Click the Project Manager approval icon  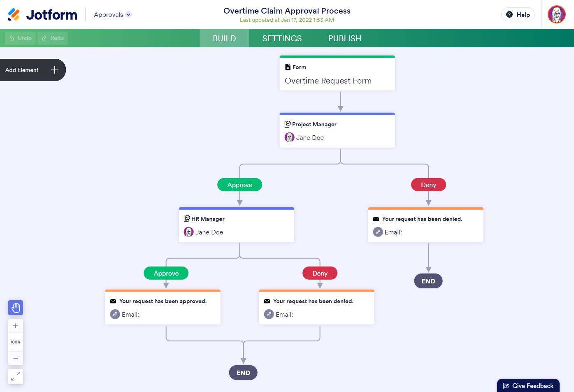point(288,124)
